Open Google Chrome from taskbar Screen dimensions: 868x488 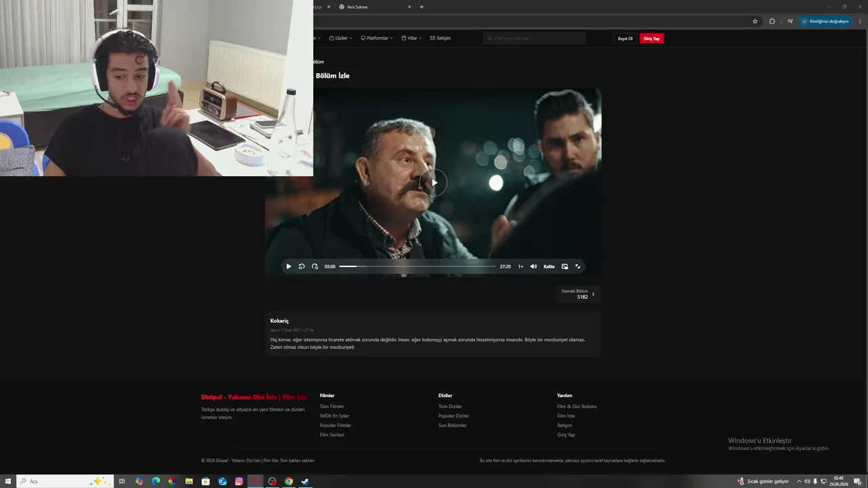(x=289, y=481)
